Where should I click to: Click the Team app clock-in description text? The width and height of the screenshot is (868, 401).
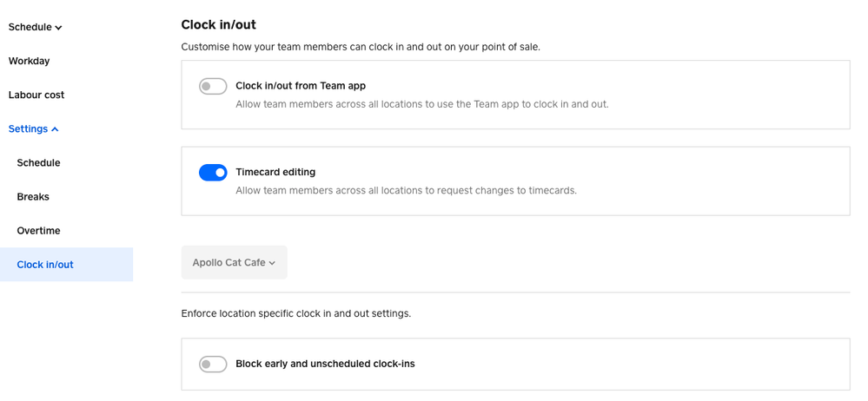click(421, 104)
